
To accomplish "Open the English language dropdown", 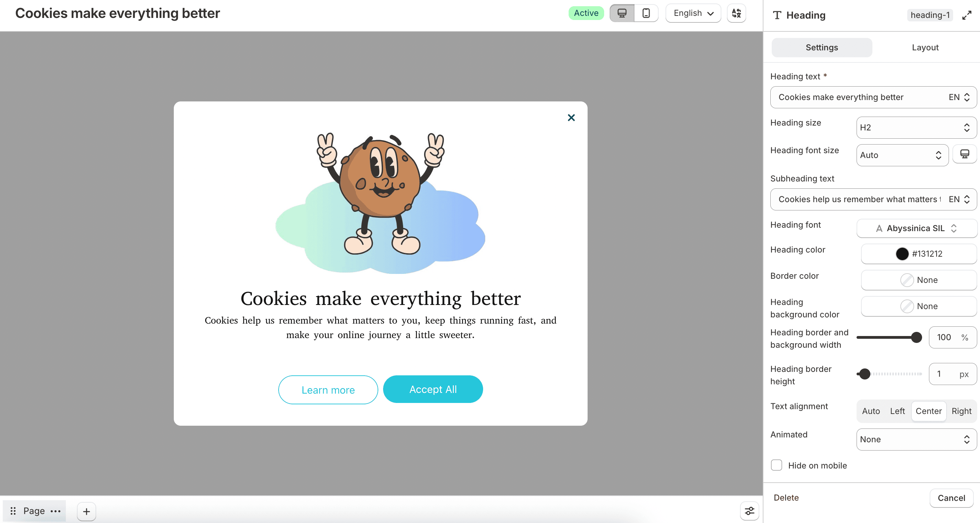I will pyautogui.click(x=693, y=13).
